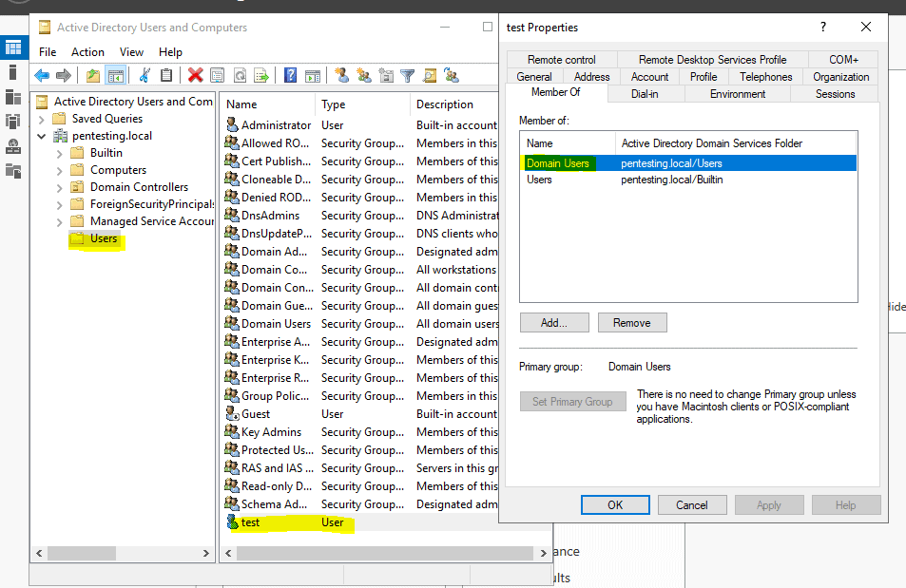Click the funnel Filter Options icon
Image resolution: width=906 pixels, height=588 pixels.
pos(407,75)
